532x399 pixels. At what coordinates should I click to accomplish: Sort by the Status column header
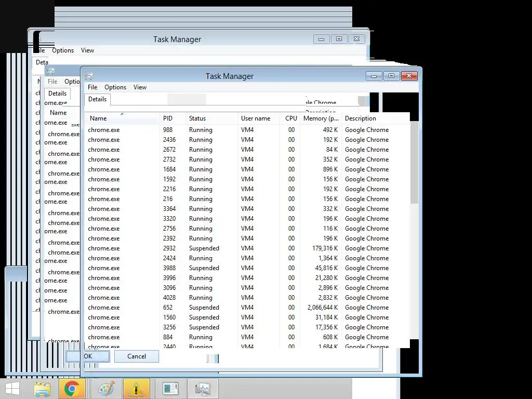[x=212, y=118]
